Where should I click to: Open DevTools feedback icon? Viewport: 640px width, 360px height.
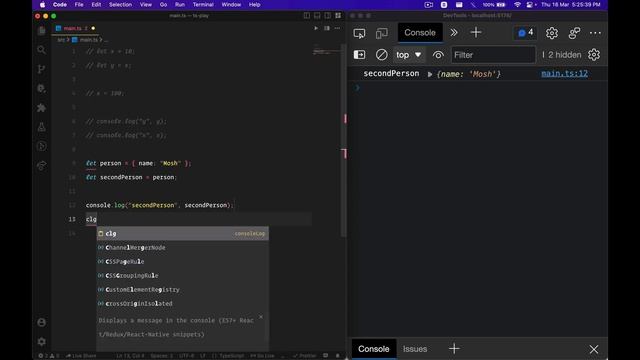(574, 33)
